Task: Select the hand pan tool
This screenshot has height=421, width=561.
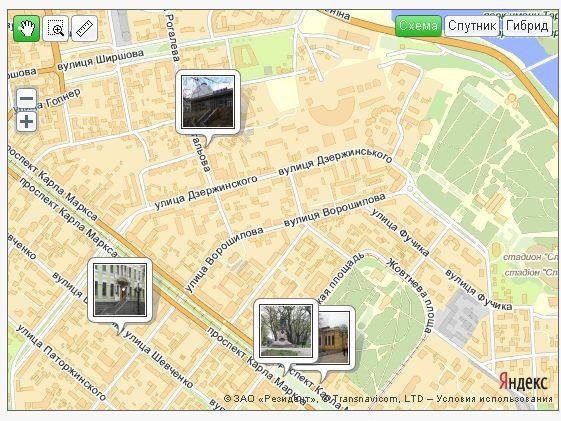Action: pos(26,29)
